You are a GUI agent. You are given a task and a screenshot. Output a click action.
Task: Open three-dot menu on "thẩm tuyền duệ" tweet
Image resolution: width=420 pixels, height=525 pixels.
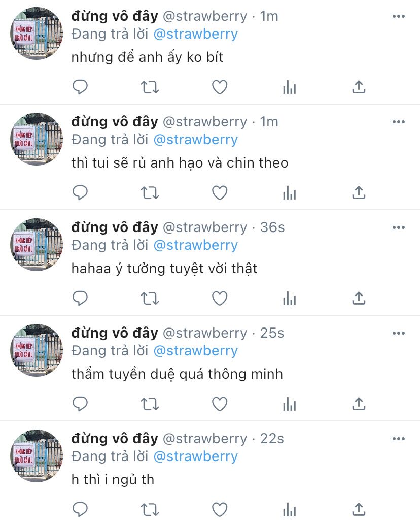click(x=399, y=333)
